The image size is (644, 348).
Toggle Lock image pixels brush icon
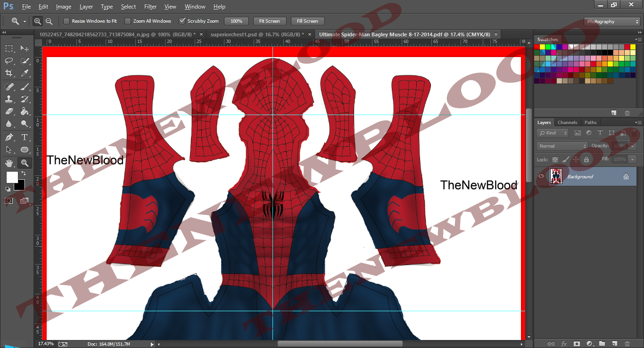pos(566,159)
